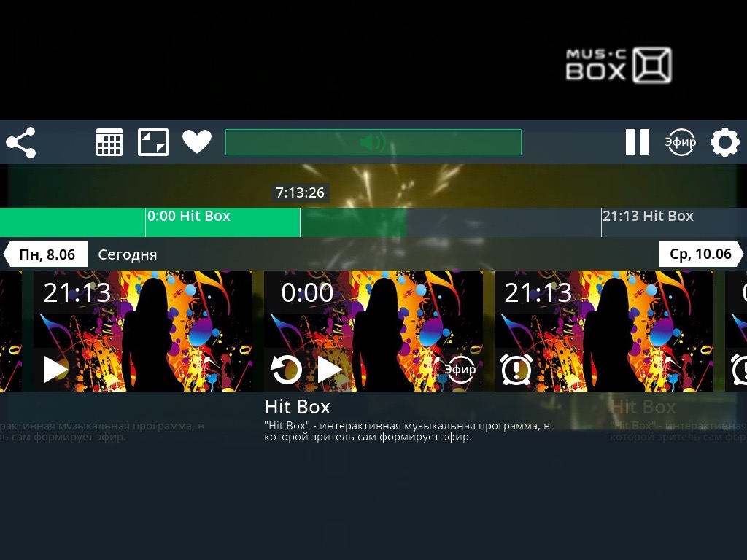Play the first 21:13 Hit Box episode
This screenshot has height=560, width=747.
[x=55, y=370]
